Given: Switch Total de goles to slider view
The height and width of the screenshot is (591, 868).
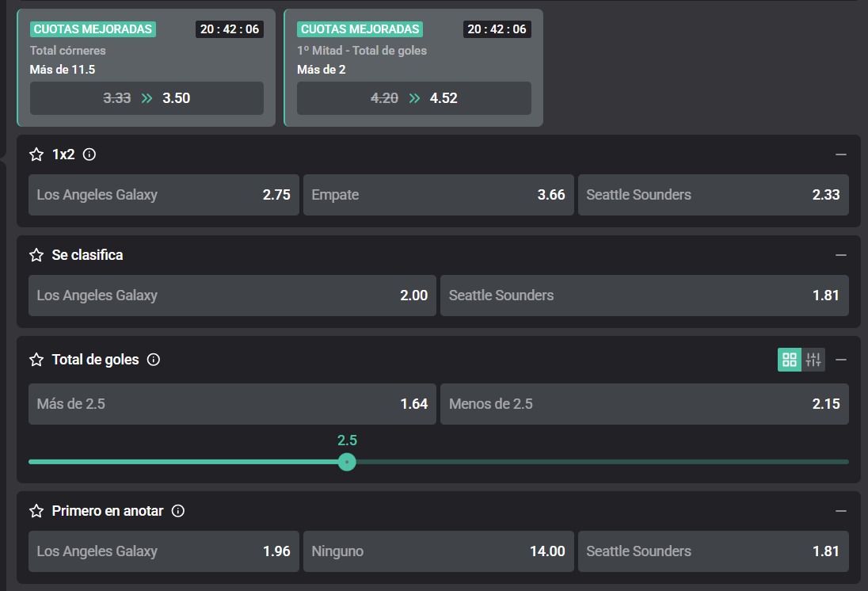Looking at the screenshot, I should pos(813,360).
